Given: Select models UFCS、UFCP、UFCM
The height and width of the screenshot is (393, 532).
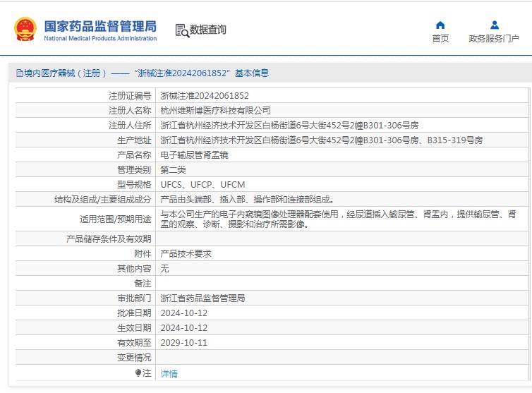Looking at the screenshot, I should click(x=202, y=185).
